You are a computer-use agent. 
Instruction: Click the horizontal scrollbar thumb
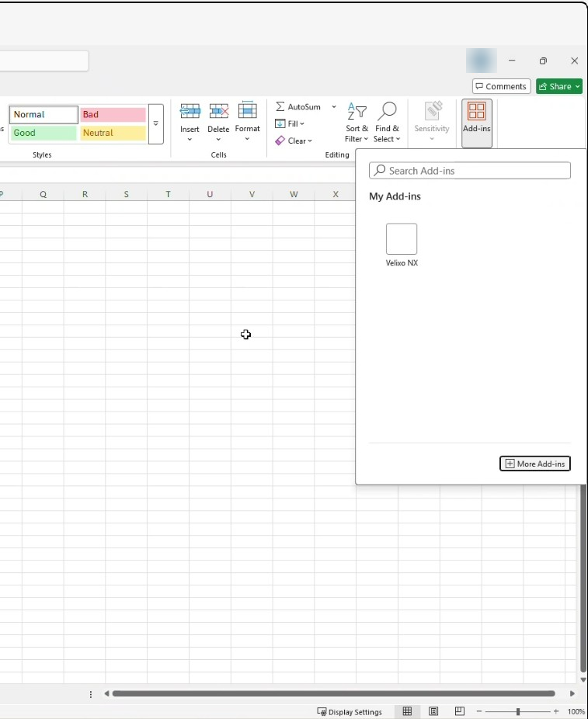click(x=333, y=693)
